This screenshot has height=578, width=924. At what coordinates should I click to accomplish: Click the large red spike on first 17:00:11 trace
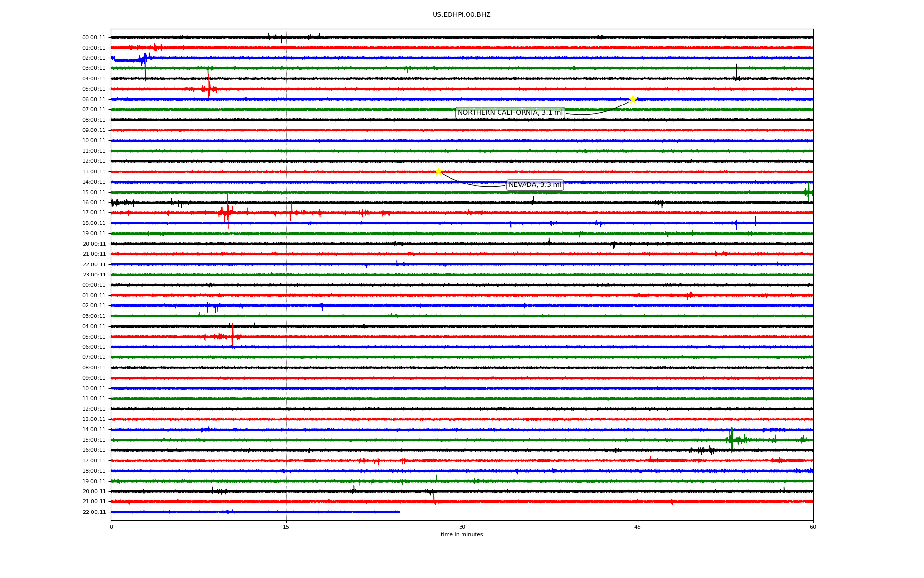point(228,210)
